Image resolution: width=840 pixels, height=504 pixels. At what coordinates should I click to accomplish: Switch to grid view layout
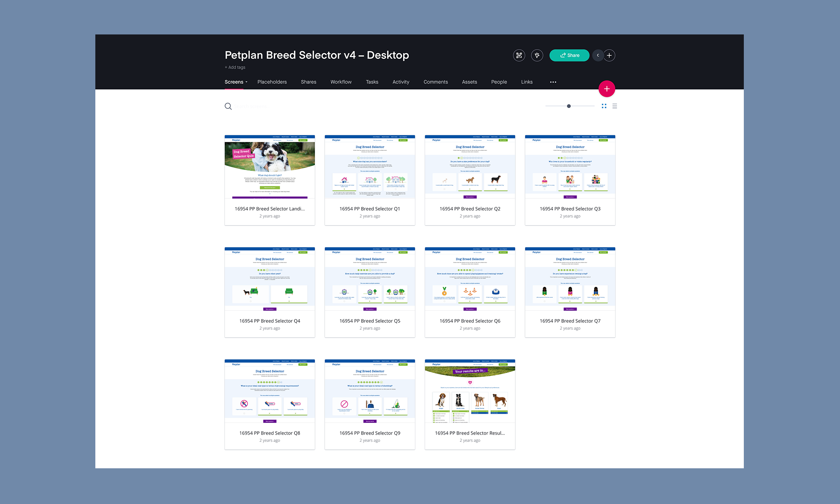[x=604, y=106]
